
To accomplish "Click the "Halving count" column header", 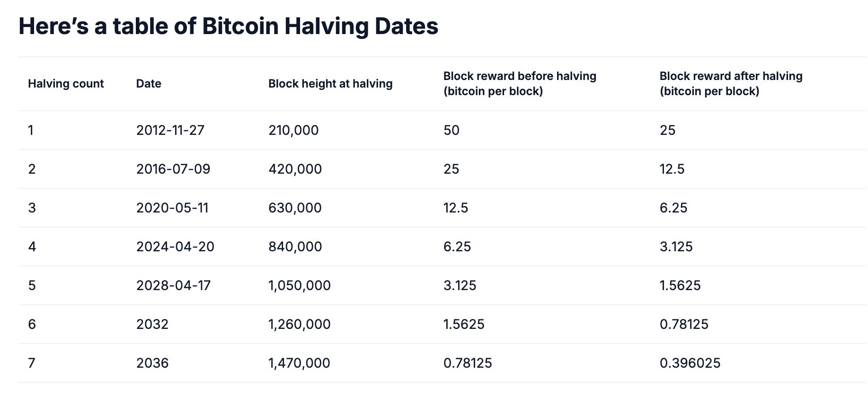I will tap(66, 84).
